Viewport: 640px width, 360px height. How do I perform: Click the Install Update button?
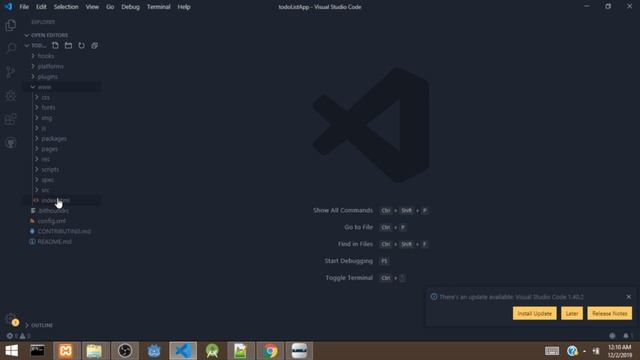(x=534, y=313)
